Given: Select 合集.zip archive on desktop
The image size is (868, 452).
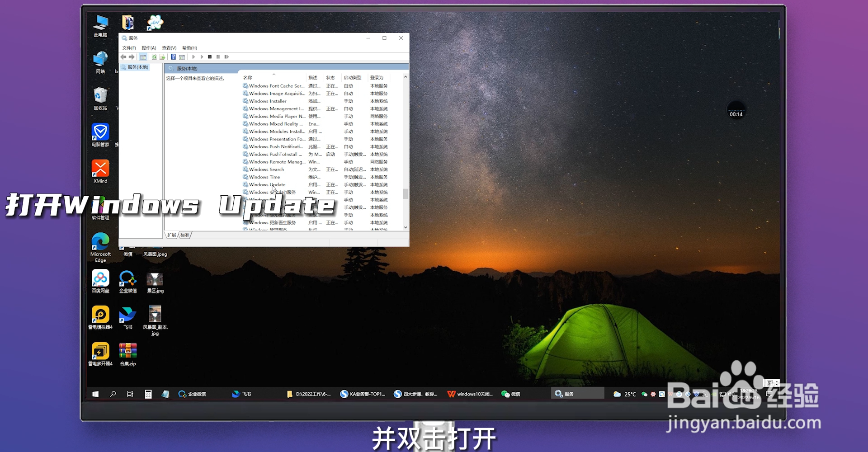Looking at the screenshot, I should [128, 354].
